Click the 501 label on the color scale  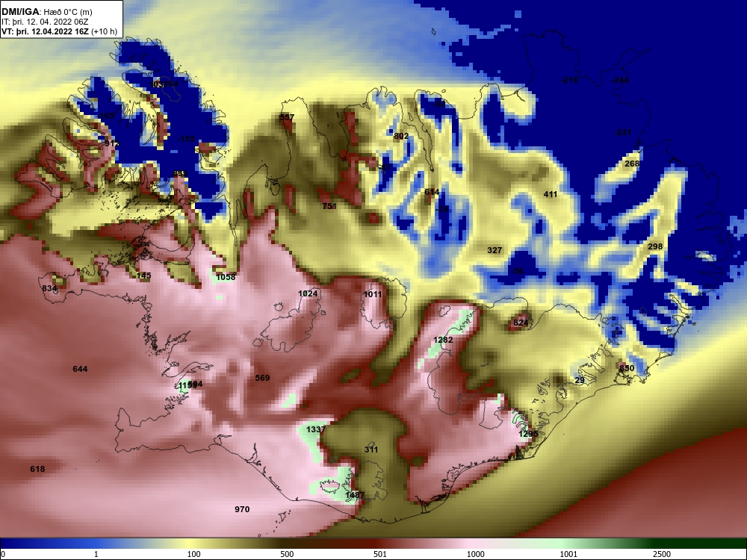pos(379,554)
